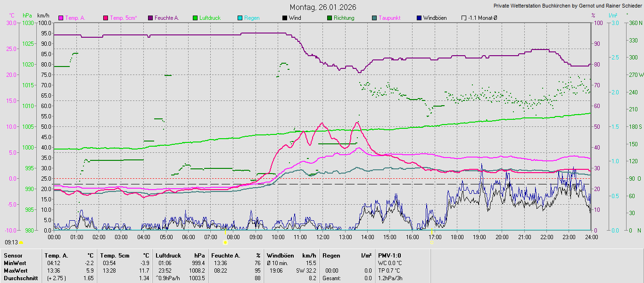Click the black Wind legend square

coord(285,18)
